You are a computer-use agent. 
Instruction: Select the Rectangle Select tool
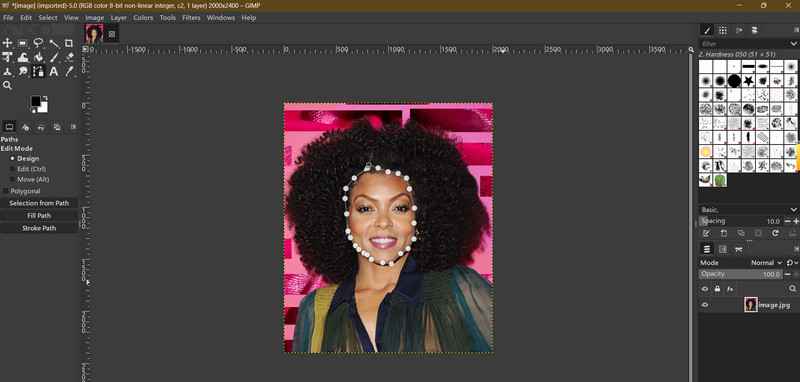point(23,43)
